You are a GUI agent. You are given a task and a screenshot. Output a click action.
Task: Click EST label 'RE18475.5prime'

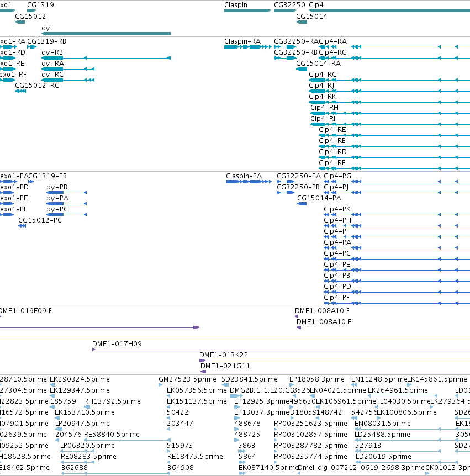coord(195,457)
